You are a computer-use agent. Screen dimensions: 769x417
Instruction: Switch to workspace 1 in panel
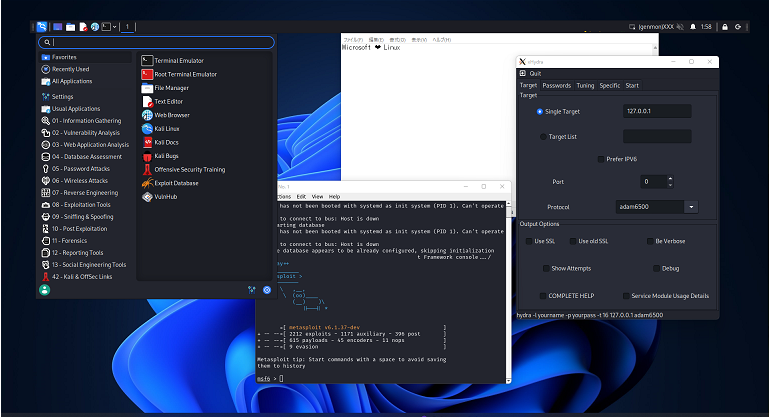(128, 27)
